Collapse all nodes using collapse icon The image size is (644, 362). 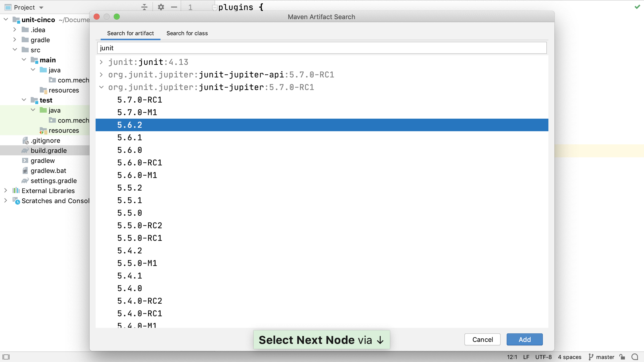pyautogui.click(x=144, y=7)
